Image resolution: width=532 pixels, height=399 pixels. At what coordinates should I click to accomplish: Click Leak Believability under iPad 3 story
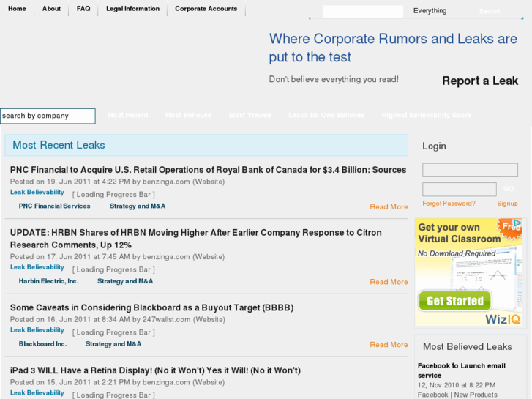pos(37,393)
